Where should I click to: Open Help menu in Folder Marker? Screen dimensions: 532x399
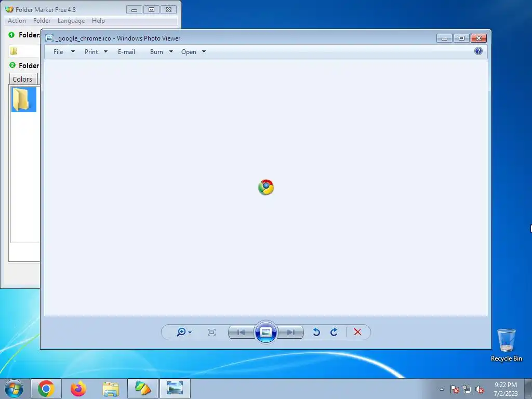pos(98,21)
